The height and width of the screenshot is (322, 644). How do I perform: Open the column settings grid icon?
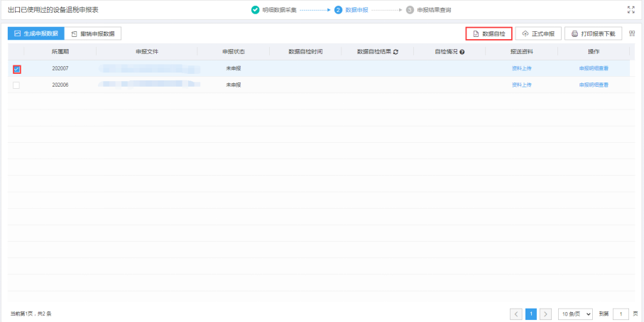[x=632, y=33]
